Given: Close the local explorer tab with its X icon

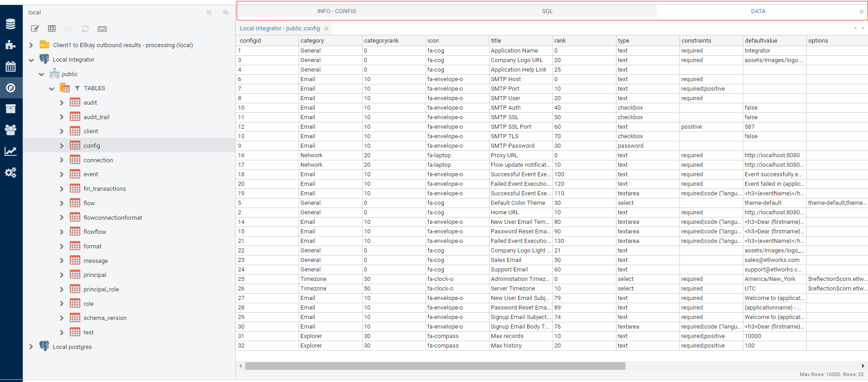Looking at the screenshot, I should pyautogui.click(x=209, y=12).
